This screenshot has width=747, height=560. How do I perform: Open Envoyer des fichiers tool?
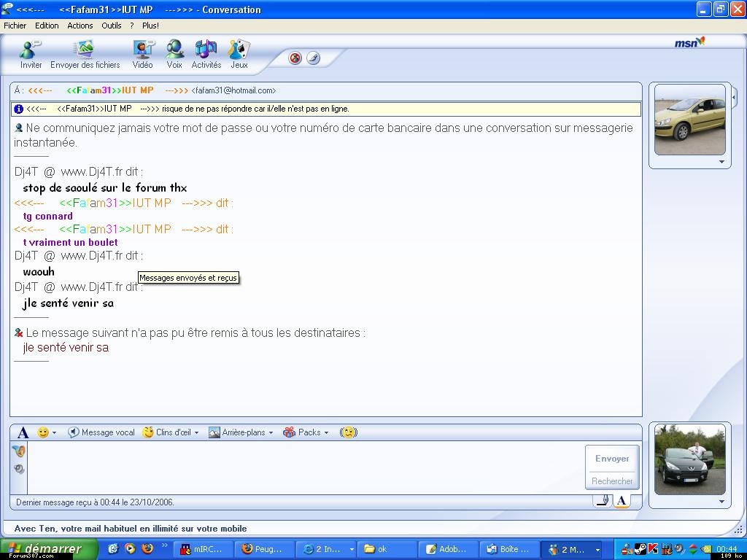coord(85,54)
